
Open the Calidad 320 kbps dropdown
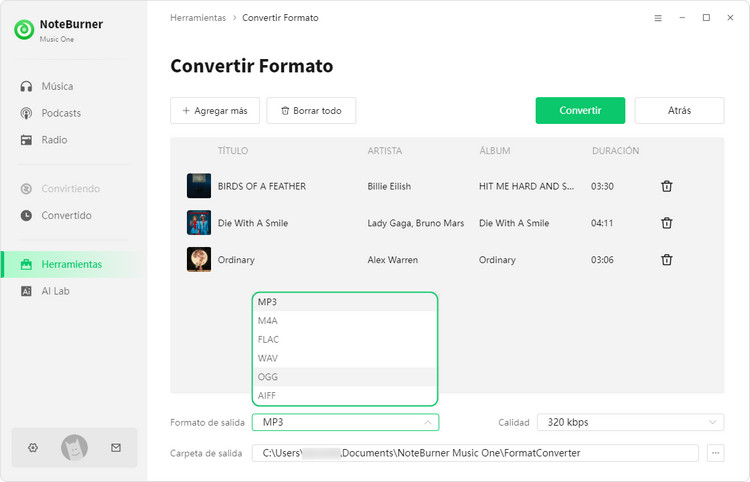point(630,422)
